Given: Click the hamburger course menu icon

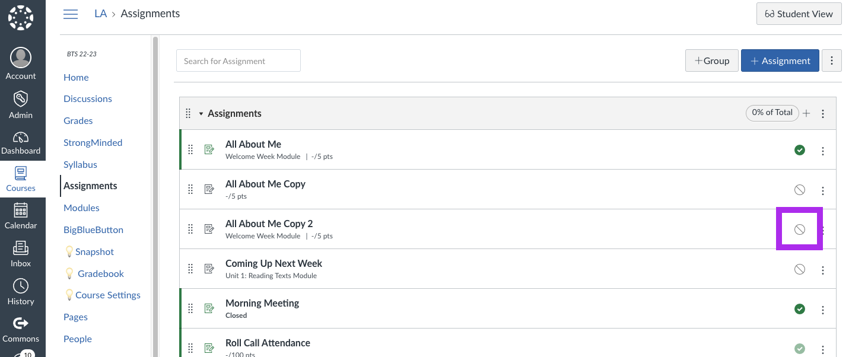Looking at the screenshot, I should point(71,14).
